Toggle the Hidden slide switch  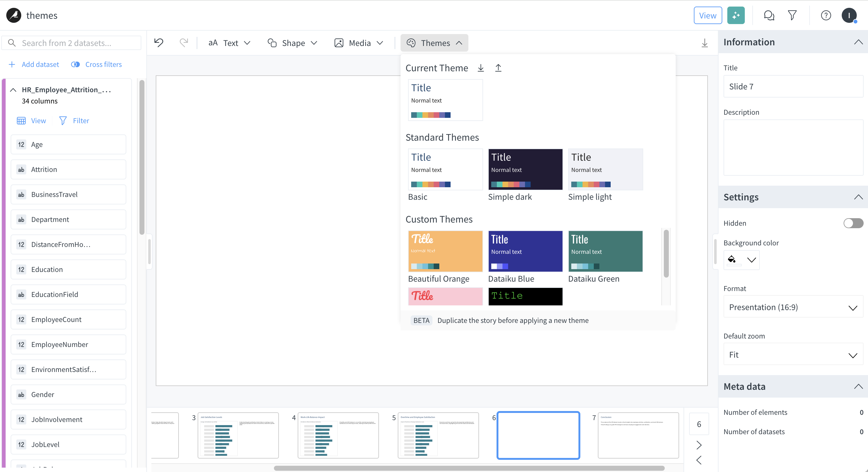853,223
